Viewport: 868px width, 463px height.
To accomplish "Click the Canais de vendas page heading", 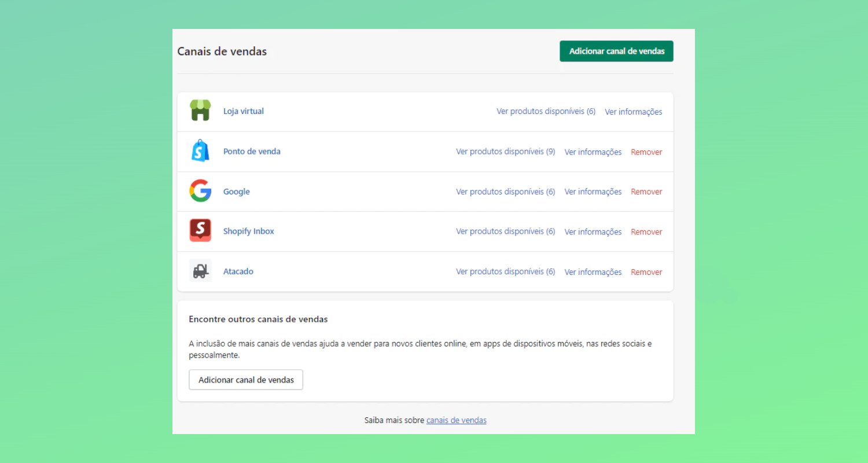I will [x=222, y=52].
